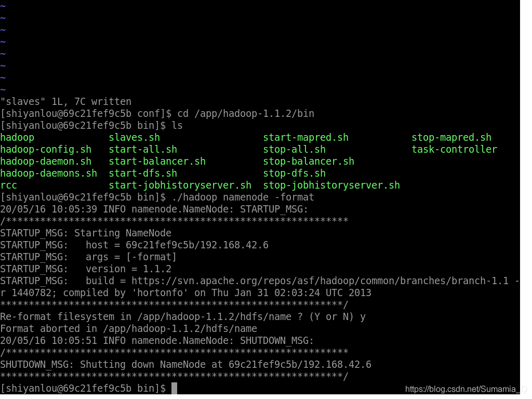Select stop-balancer.sh script name
532x399 pixels.
(x=309, y=162)
